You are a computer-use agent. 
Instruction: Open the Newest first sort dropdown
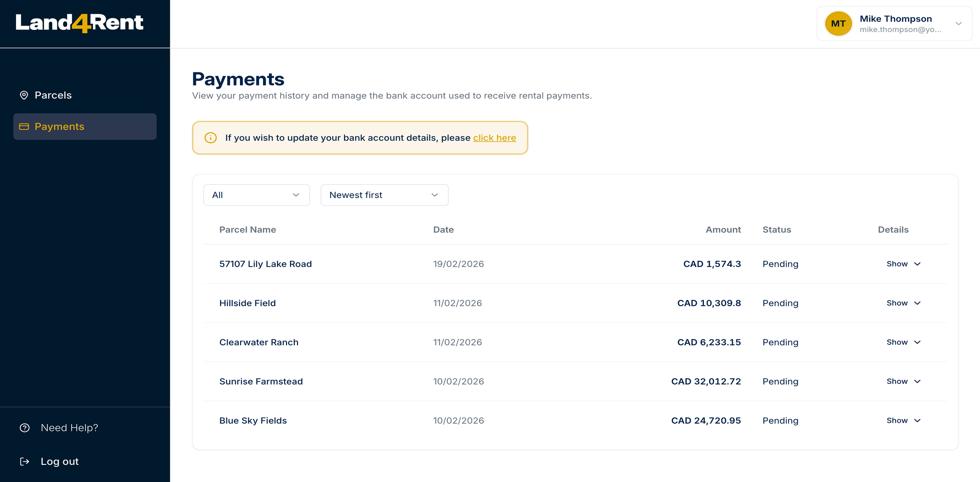tap(384, 195)
